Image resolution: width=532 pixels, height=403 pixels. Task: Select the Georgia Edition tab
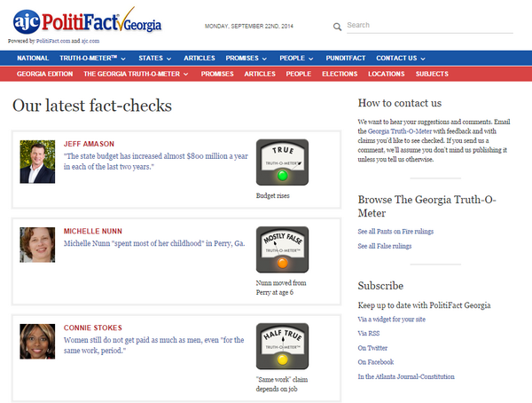(x=45, y=74)
